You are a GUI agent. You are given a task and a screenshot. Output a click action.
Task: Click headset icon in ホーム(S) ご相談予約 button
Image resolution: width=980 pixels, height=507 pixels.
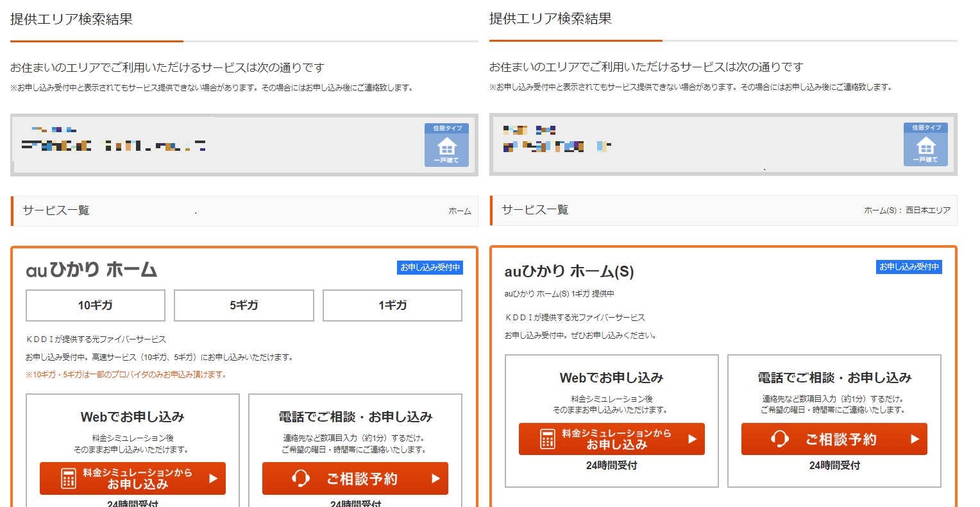click(x=780, y=439)
